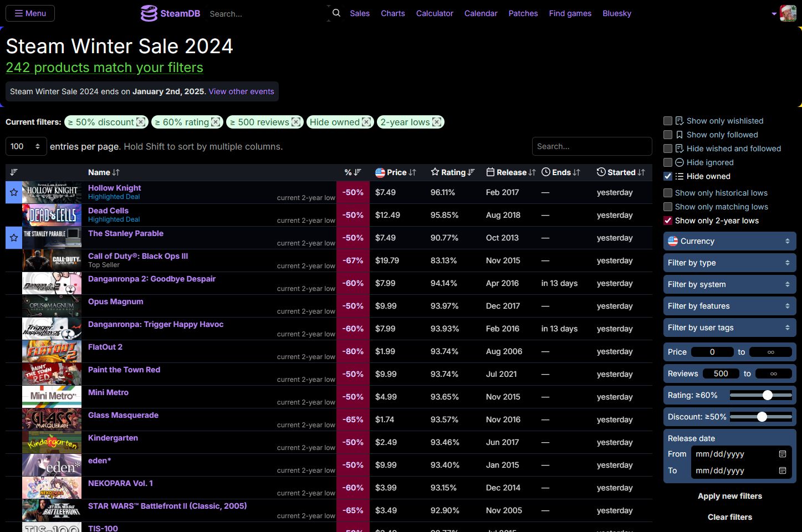The image size is (802, 532).
Task: Sort table by Rating column
Action: [453, 172]
